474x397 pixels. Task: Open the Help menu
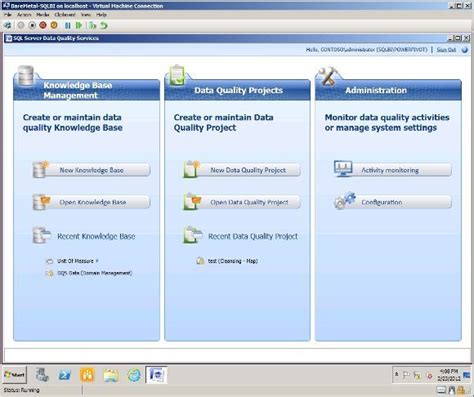pyautogui.click(x=101, y=15)
